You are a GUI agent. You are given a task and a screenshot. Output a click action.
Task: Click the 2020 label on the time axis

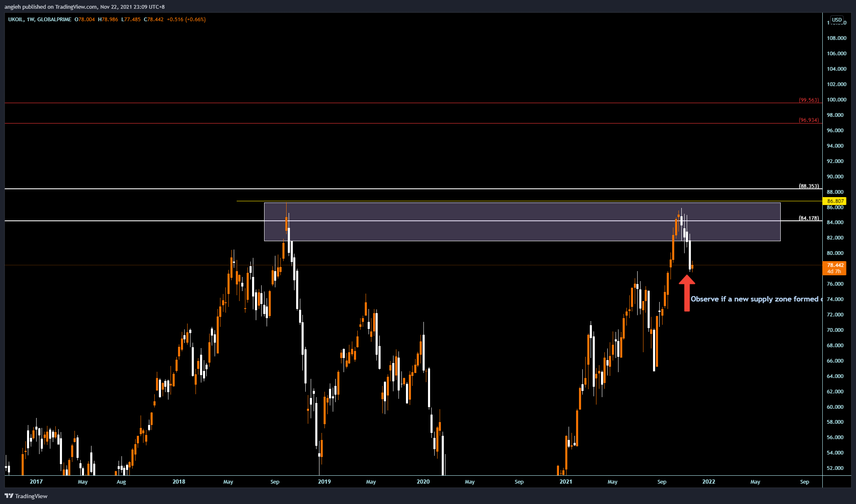(x=423, y=482)
